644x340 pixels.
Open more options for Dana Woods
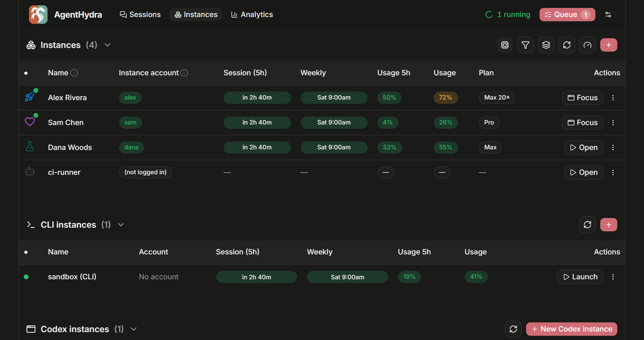[613, 148]
